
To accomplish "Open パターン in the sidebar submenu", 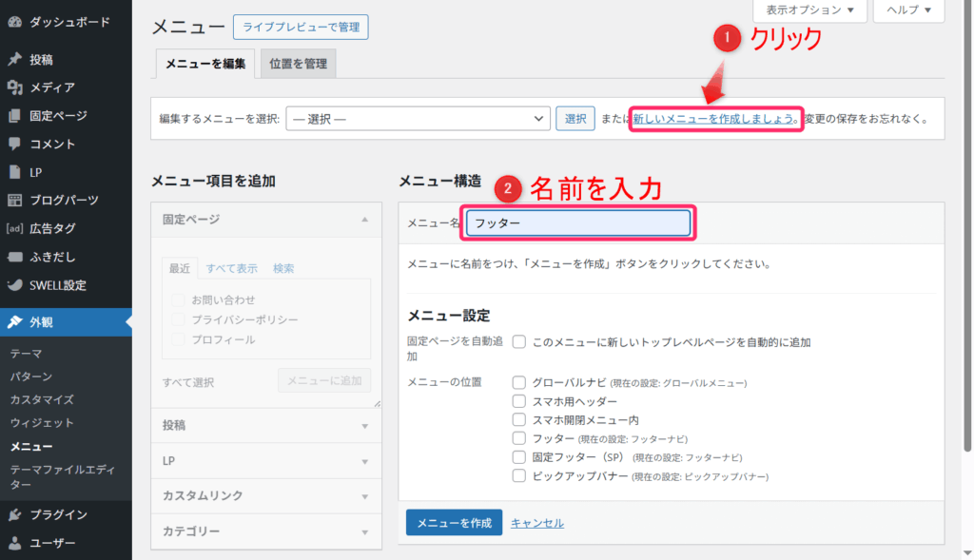I will [x=31, y=377].
